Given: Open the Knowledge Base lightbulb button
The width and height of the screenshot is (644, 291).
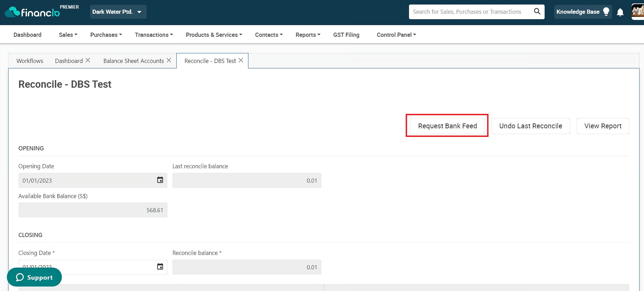Looking at the screenshot, I should pos(583,12).
